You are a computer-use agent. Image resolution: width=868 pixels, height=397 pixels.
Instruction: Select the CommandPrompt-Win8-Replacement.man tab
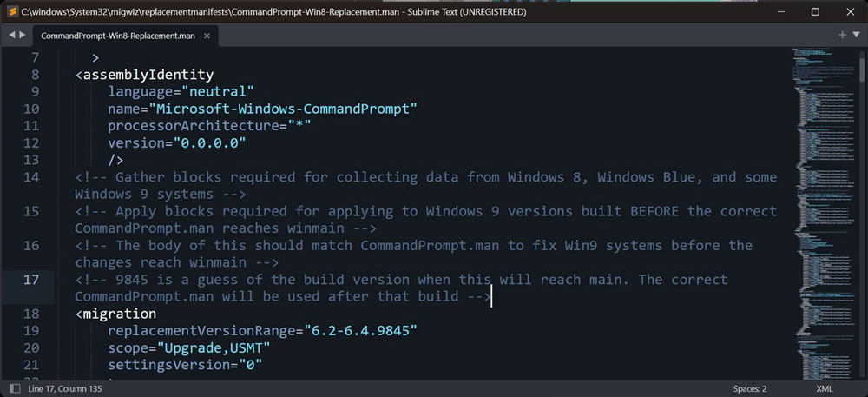(118, 36)
